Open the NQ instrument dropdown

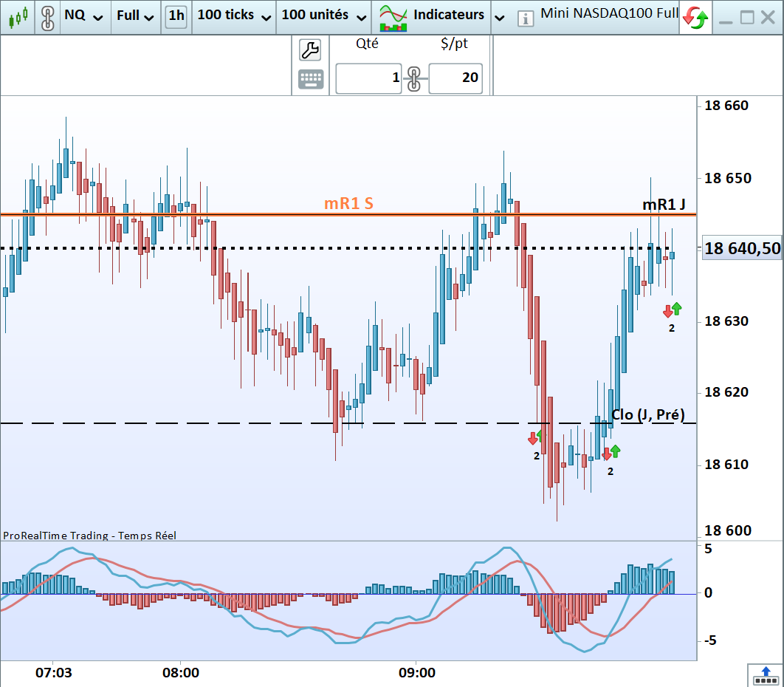tap(84, 16)
